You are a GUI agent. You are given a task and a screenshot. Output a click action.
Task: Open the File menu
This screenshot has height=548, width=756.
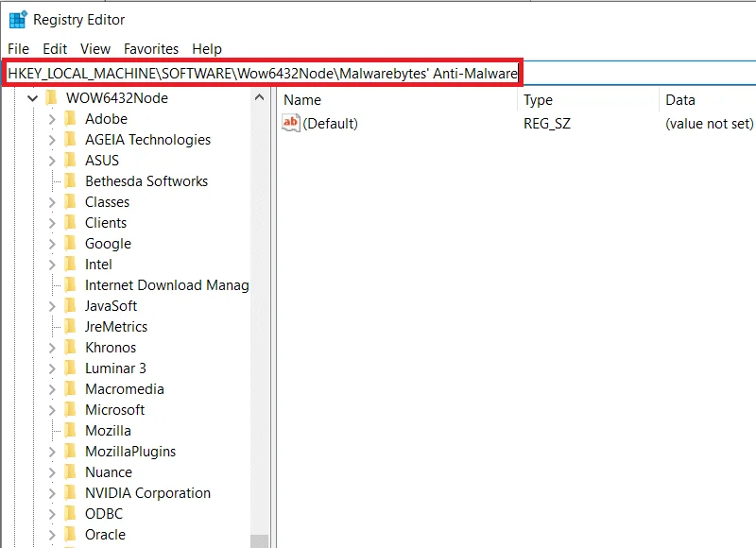pyautogui.click(x=18, y=49)
